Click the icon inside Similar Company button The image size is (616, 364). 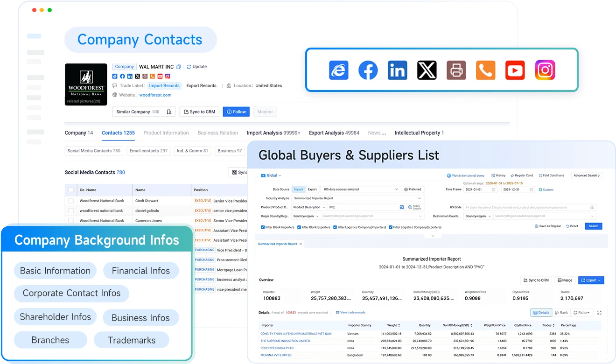click(169, 112)
